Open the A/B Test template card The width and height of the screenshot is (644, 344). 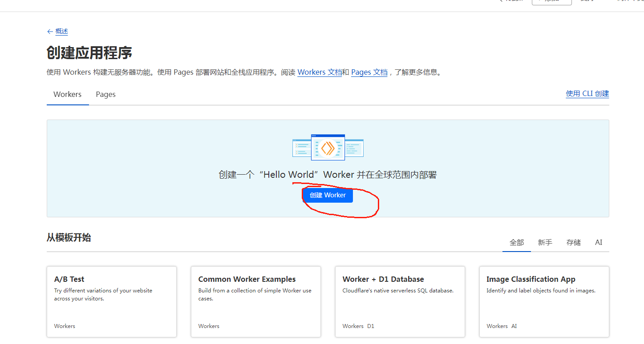111,300
